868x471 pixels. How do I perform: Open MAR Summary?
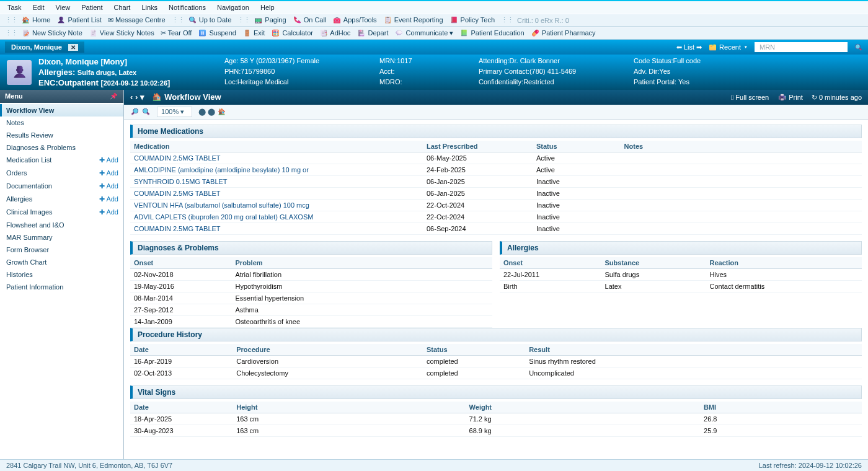62,237
